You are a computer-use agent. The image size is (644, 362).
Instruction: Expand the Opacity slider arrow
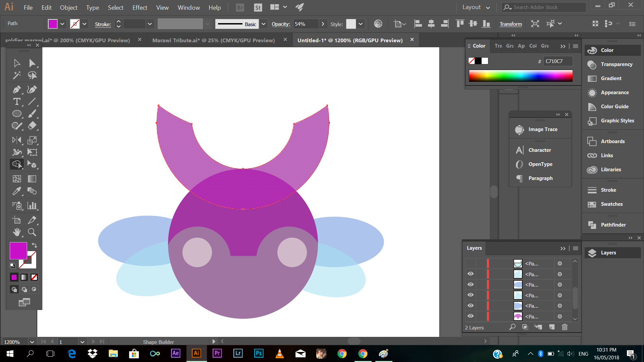coord(323,24)
